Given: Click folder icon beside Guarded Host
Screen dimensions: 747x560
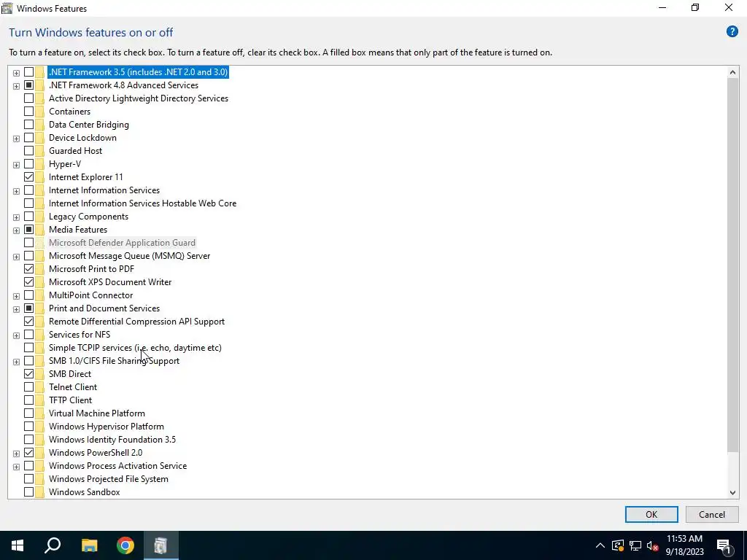Looking at the screenshot, I should pyautogui.click(x=39, y=151).
